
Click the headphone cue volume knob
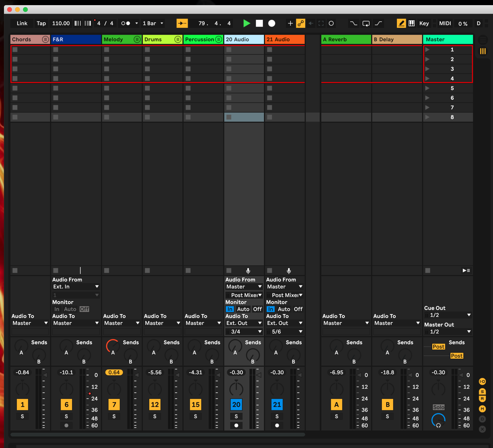438,420
